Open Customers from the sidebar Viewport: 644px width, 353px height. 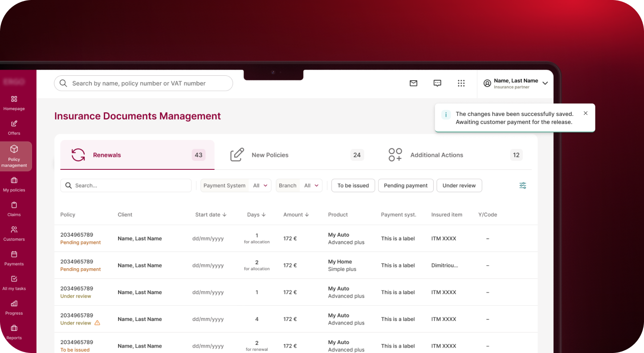(14, 233)
